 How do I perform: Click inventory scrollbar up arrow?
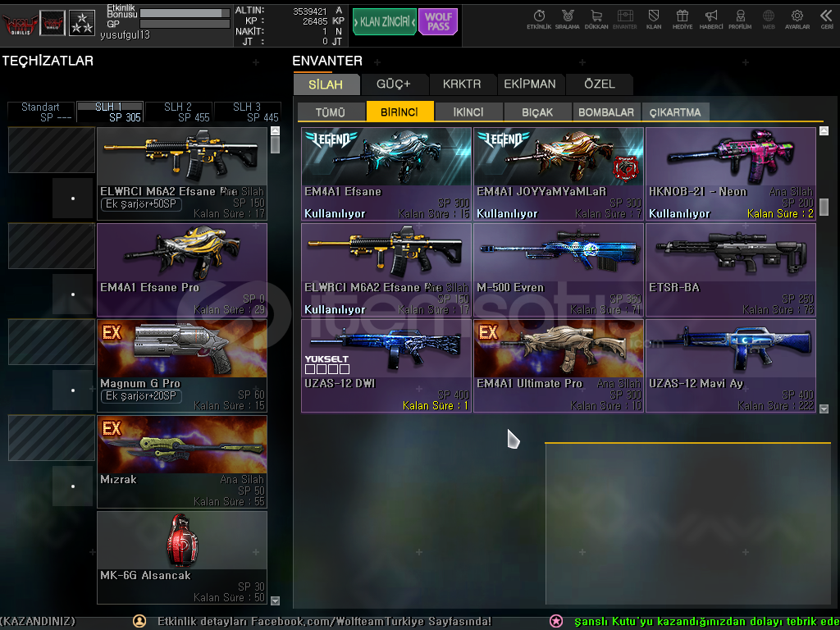tap(824, 130)
